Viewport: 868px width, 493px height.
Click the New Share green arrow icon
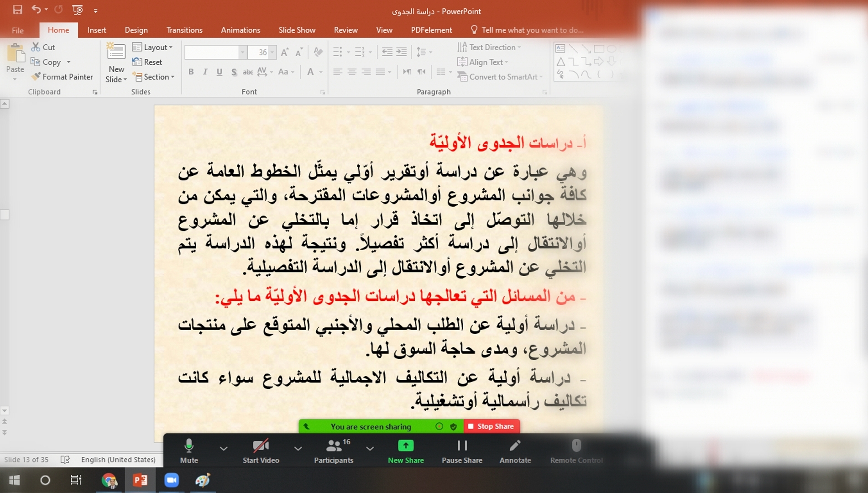[405, 446]
